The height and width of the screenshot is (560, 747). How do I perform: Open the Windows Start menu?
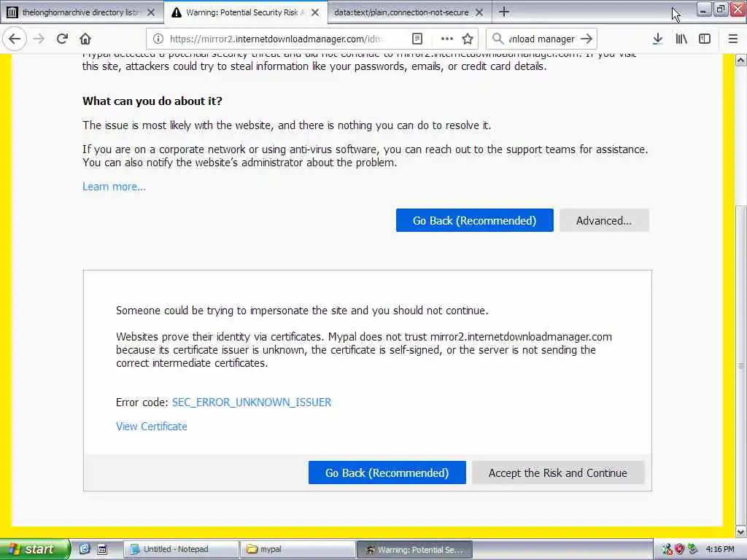coord(34,550)
